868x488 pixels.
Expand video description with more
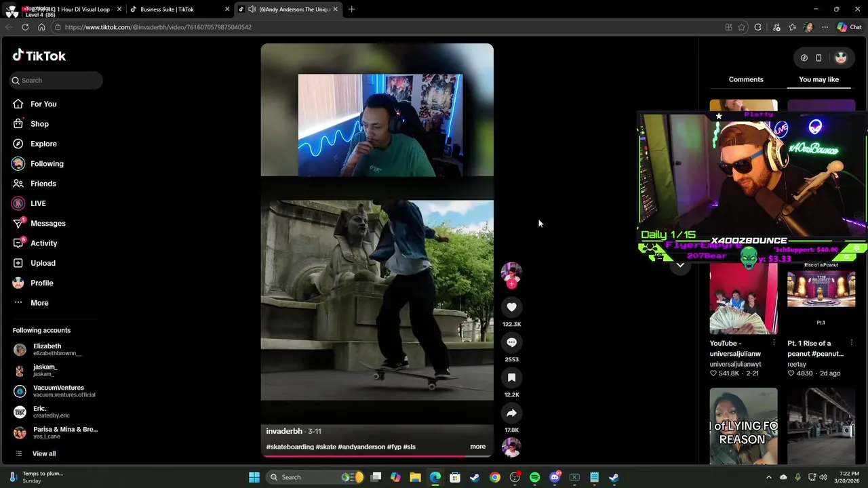coord(478,447)
